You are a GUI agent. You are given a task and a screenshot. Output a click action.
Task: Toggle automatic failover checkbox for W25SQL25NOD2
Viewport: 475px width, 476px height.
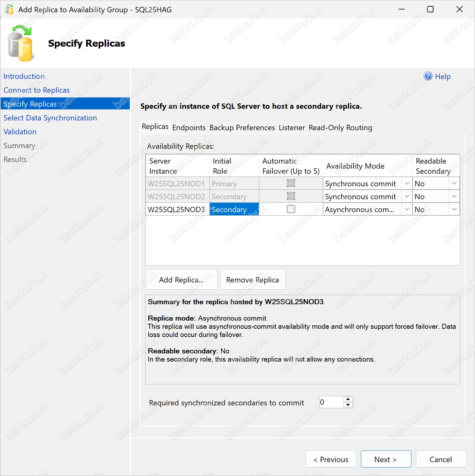point(291,196)
